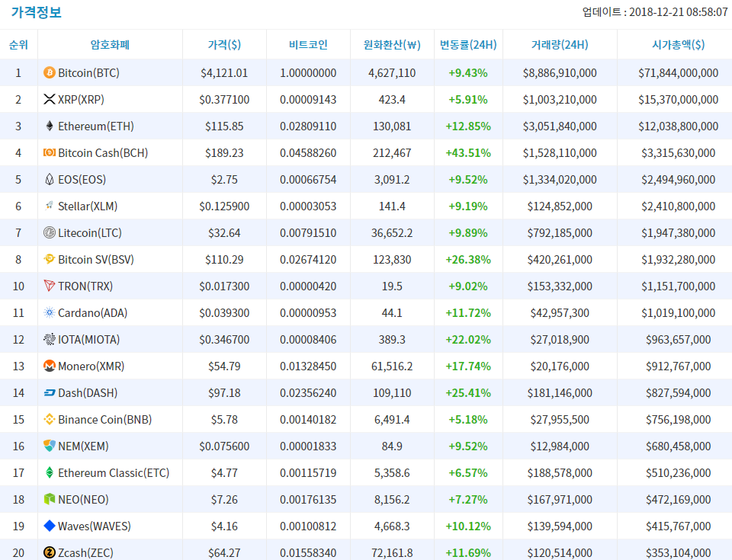The width and height of the screenshot is (732, 560).
Task: Open the NEO(NEO) name link
Action: [x=83, y=499]
